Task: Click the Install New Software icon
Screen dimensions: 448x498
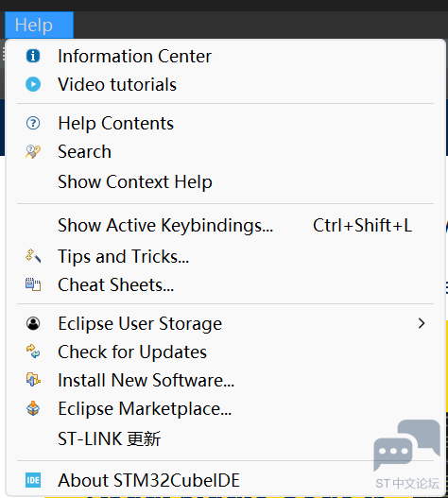Action: (33, 380)
